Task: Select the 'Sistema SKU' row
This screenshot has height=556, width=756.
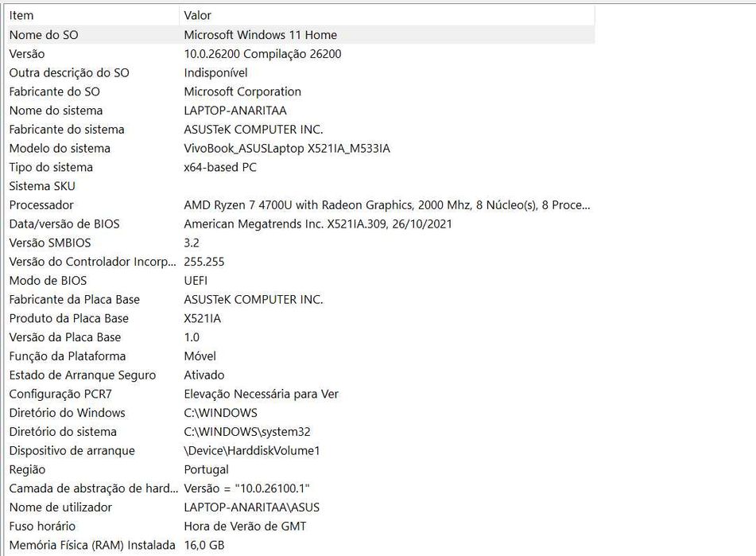Action: pos(300,186)
